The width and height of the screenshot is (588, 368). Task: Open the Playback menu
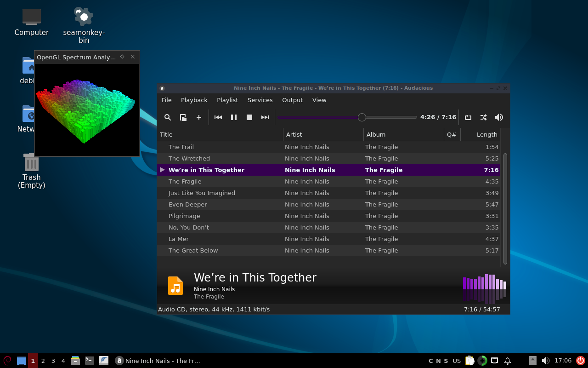pyautogui.click(x=194, y=100)
